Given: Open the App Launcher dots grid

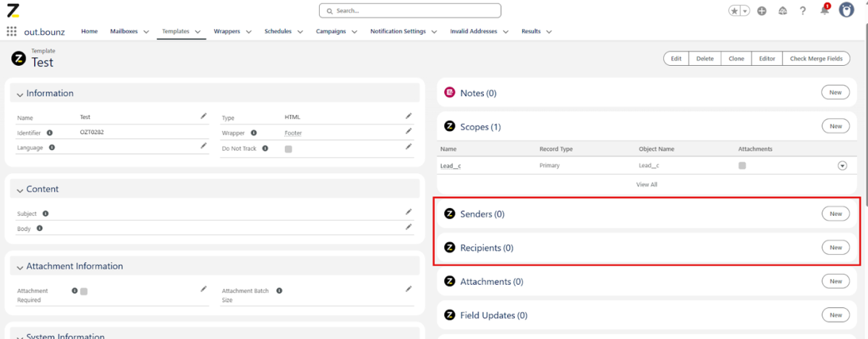Looking at the screenshot, I should [x=12, y=32].
